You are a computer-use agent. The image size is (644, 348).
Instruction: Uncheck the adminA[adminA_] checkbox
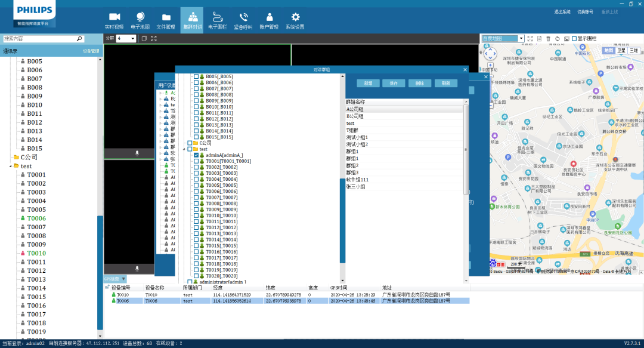coord(196,155)
